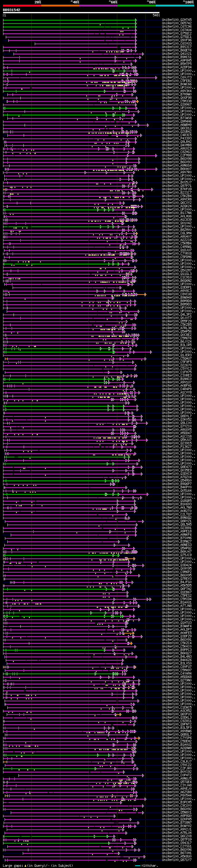Open hit UniRef100_C5KZB4
The image size is (197, 868).
click(x=177, y=196)
